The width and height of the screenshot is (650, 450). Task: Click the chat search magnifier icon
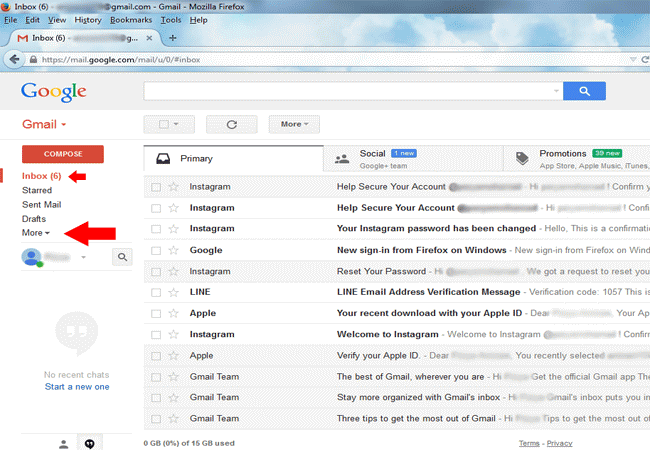(122, 257)
